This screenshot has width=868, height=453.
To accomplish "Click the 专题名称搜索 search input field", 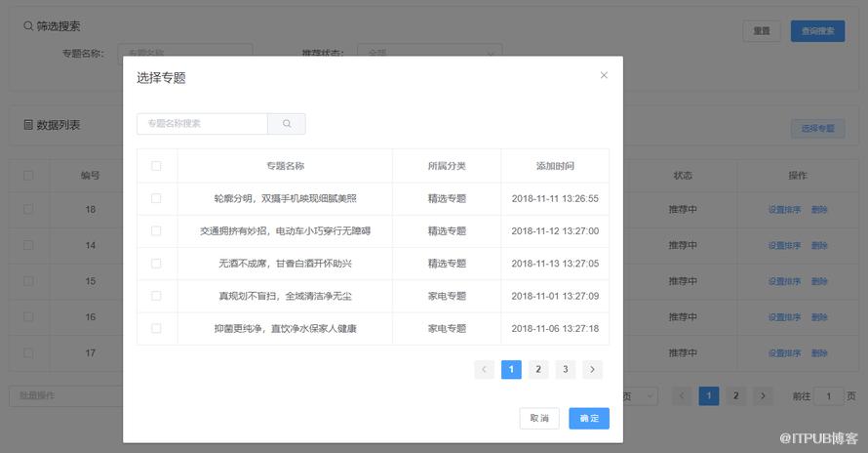I will 202,124.
